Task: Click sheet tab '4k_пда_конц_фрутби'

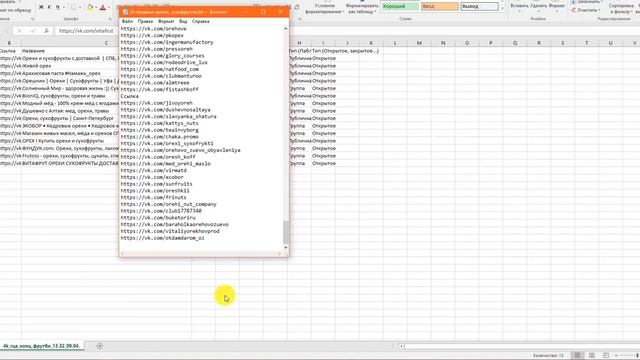Action: tap(41, 346)
